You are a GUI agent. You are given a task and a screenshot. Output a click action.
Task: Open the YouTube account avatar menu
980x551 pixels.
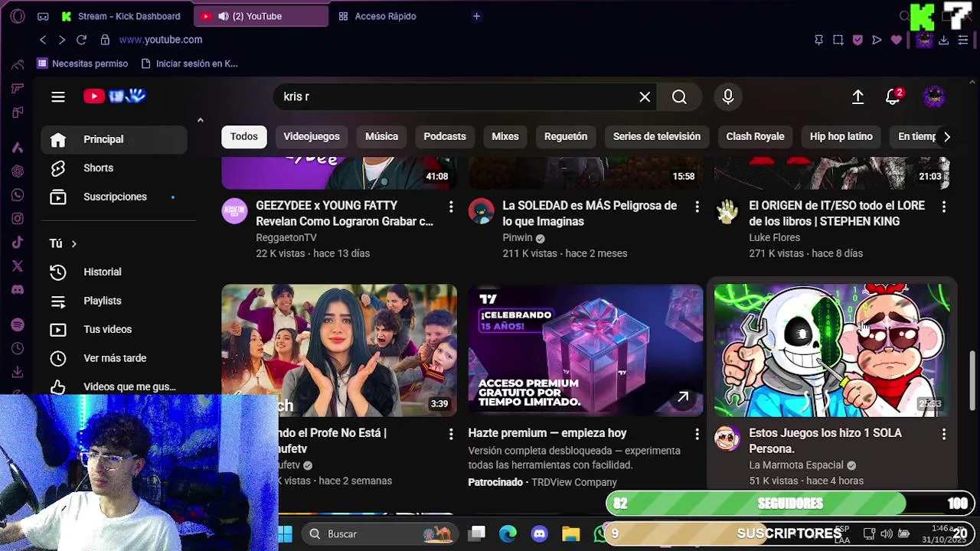tap(933, 96)
